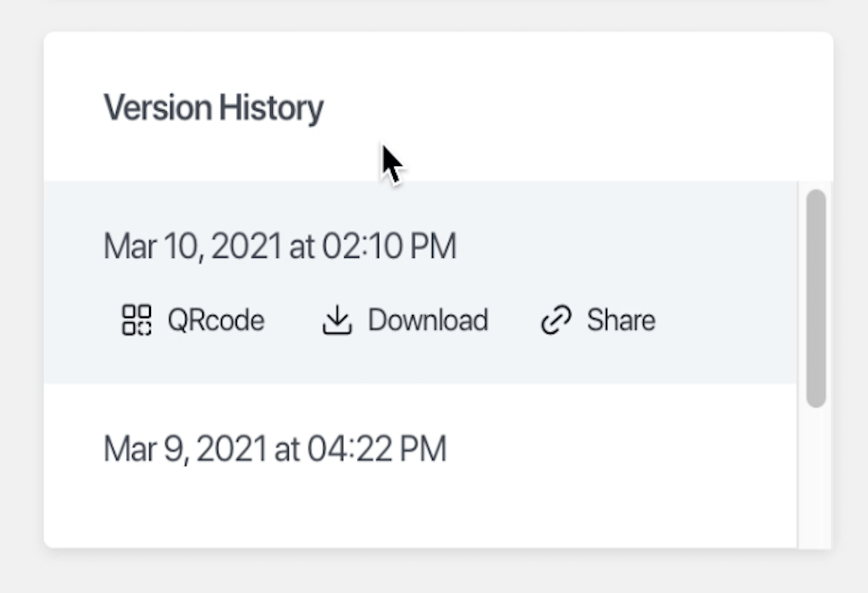This screenshot has width=868, height=593.
Task: Click empty space right of Share in highlighted row
Action: point(724,320)
